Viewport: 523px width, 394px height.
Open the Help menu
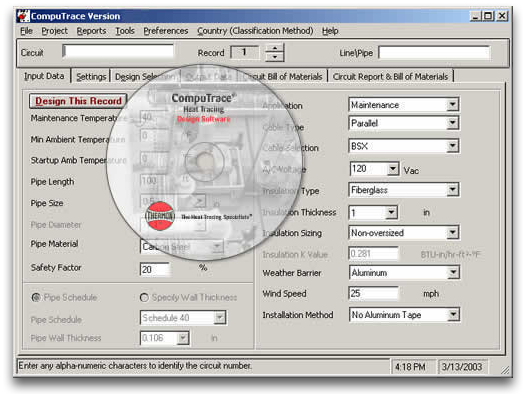(x=330, y=31)
